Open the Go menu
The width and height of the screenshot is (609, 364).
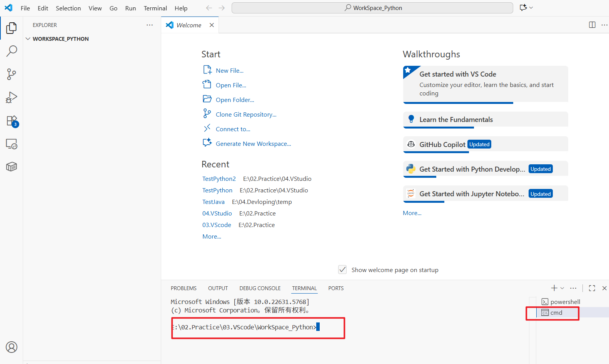coord(113,8)
